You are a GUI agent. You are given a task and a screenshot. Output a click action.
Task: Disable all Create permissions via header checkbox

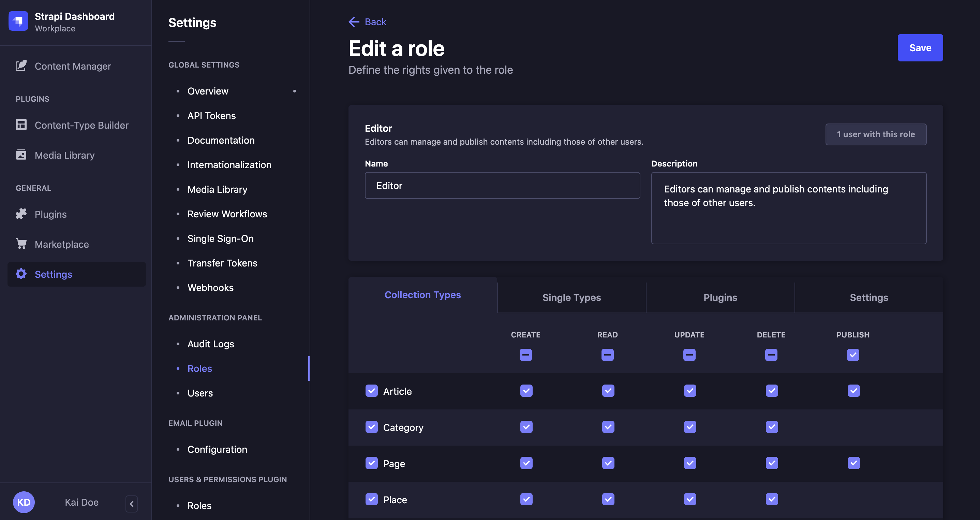pyautogui.click(x=525, y=355)
